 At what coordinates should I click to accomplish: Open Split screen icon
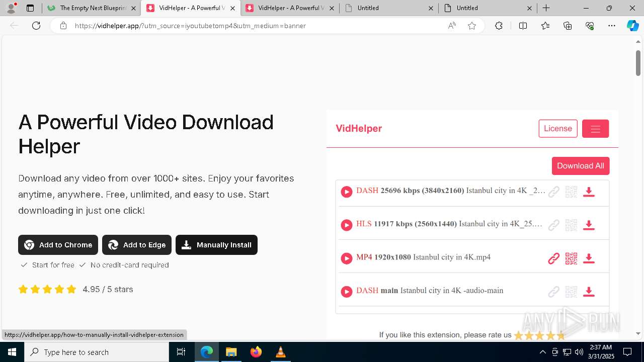(523, 26)
